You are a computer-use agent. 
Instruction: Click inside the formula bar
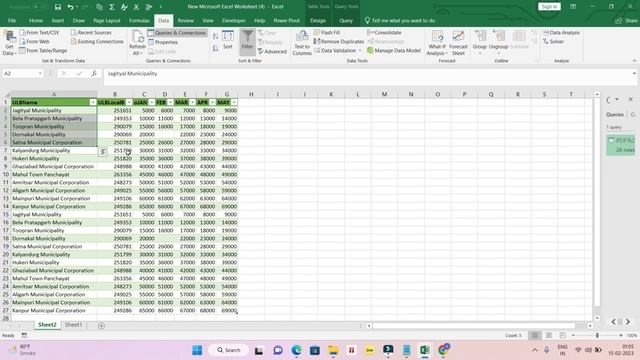(x=367, y=77)
